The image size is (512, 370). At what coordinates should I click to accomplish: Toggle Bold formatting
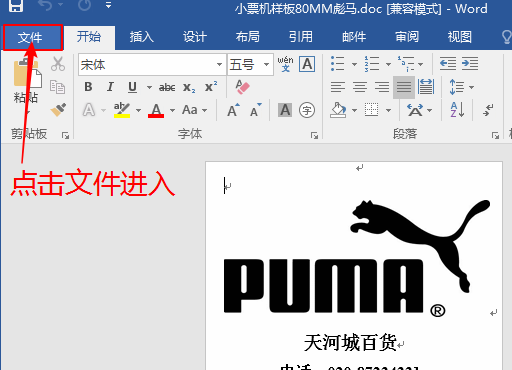click(88, 87)
